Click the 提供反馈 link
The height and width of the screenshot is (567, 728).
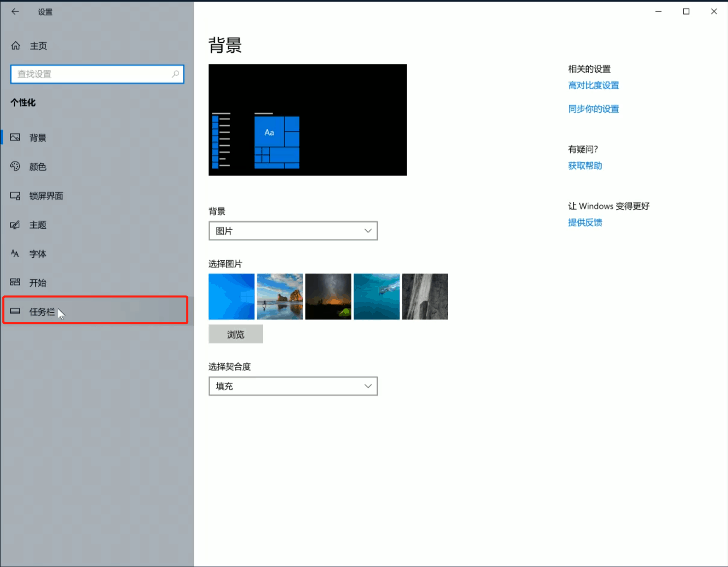(585, 222)
